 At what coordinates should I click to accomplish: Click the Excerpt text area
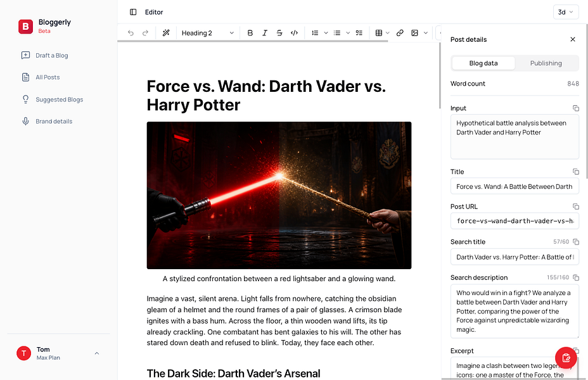coord(514,369)
